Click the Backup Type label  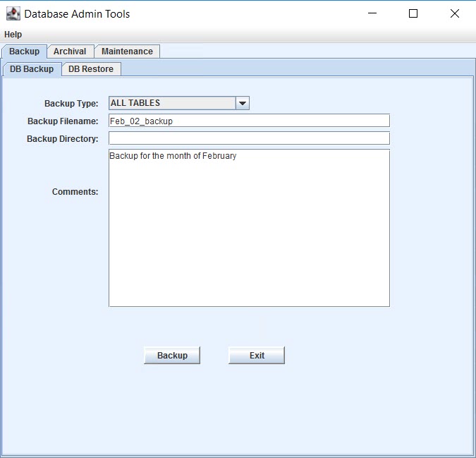coord(71,104)
